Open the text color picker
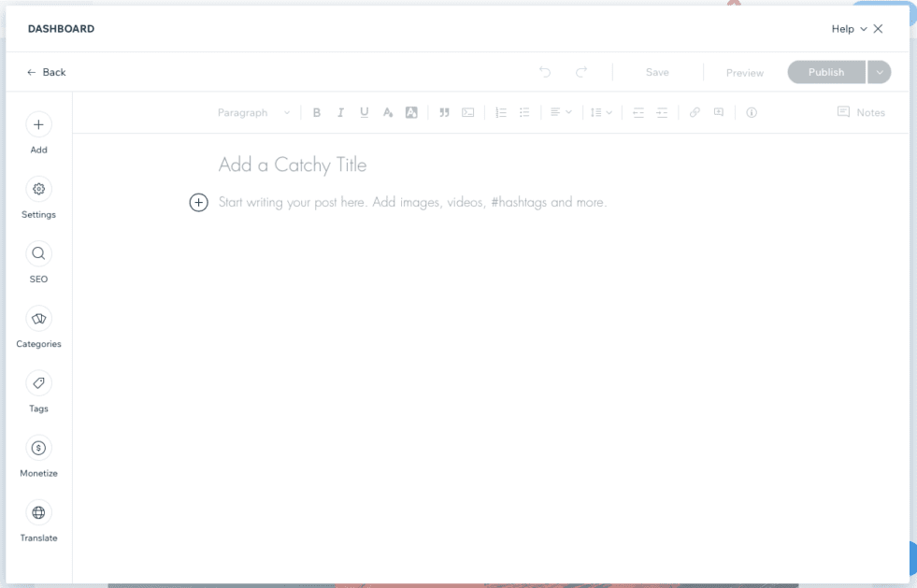Viewport: 917px width, 588px height. point(387,112)
